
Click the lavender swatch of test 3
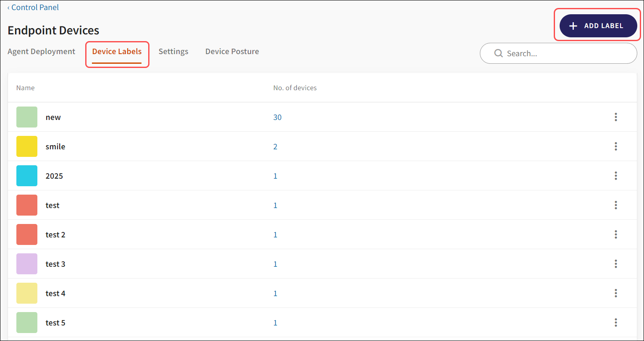point(27,264)
